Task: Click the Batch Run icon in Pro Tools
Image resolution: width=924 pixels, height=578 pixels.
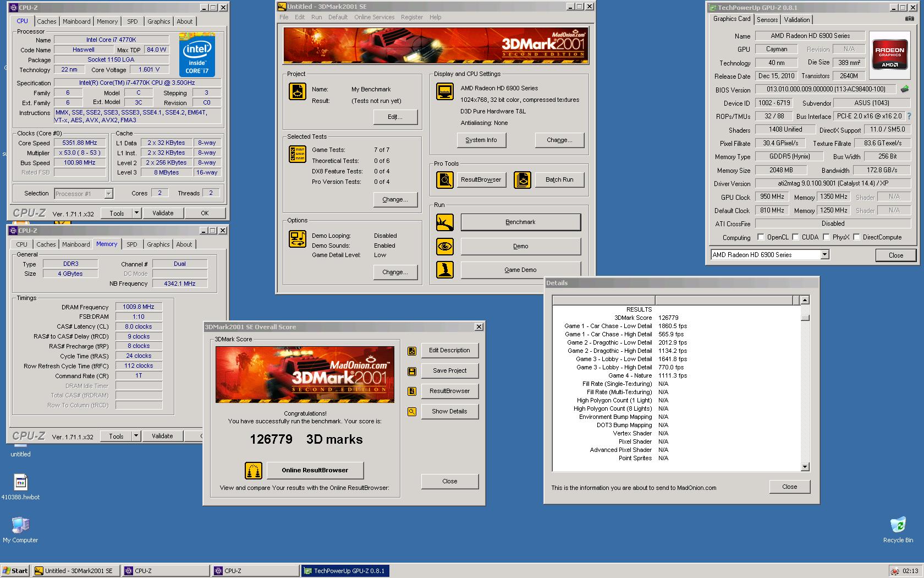Action: [522, 179]
